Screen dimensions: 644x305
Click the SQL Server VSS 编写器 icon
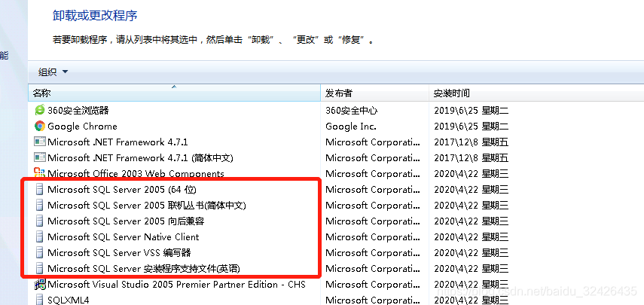(x=40, y=252)
